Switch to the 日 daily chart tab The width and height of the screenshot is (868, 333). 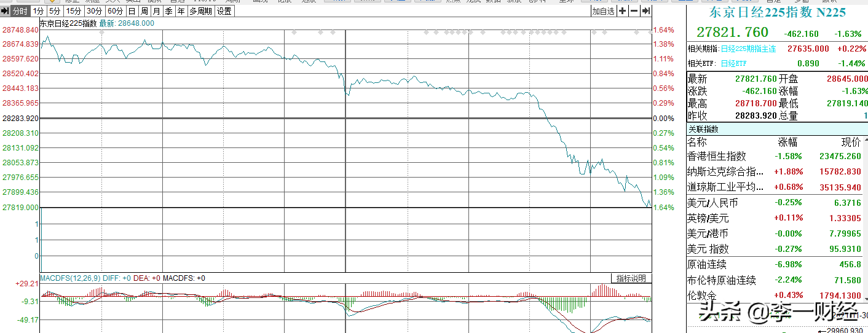(x=132, y=11)
